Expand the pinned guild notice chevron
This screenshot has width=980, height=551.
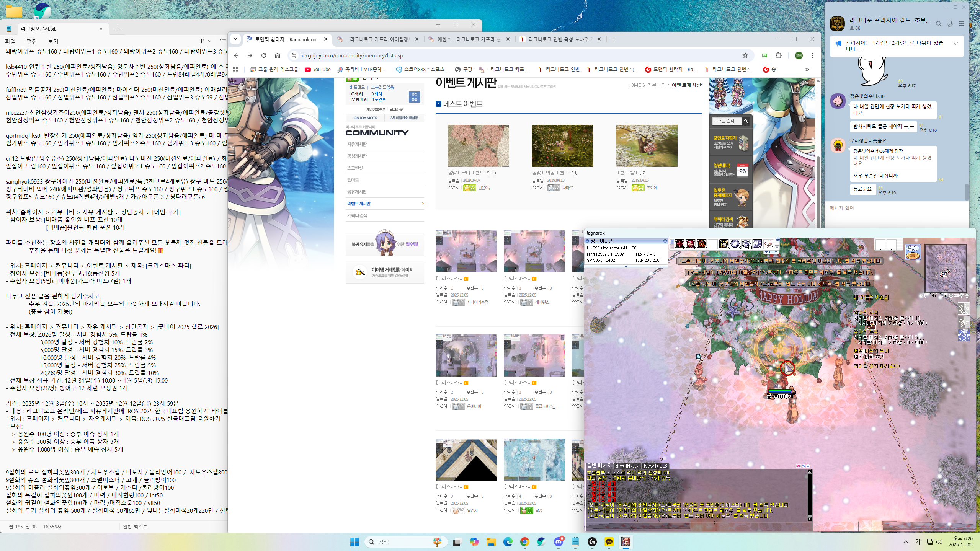[955, 43]
